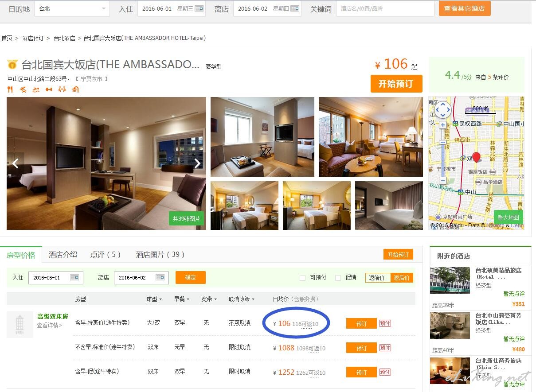Click the 晶华酒店 hotel icon on map
536x392 pixels.
[479, 182]
